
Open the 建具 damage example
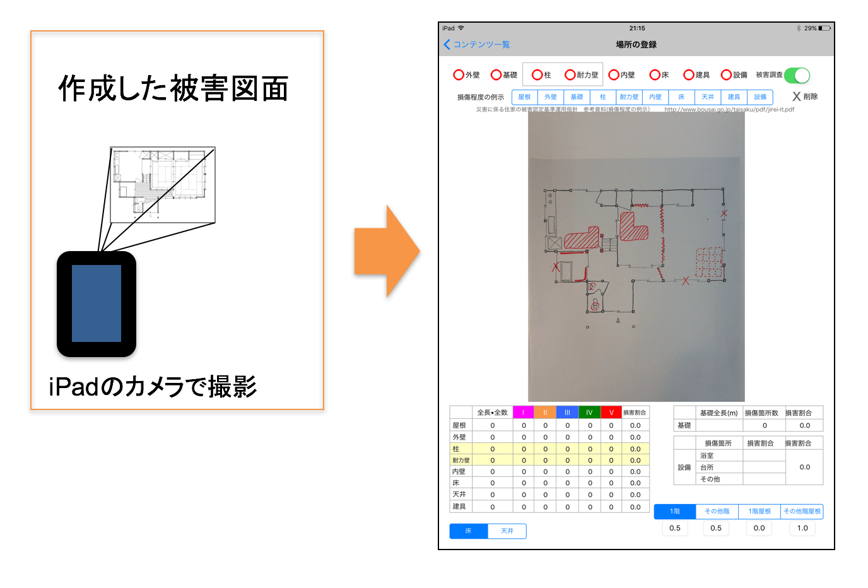point(733,97)
